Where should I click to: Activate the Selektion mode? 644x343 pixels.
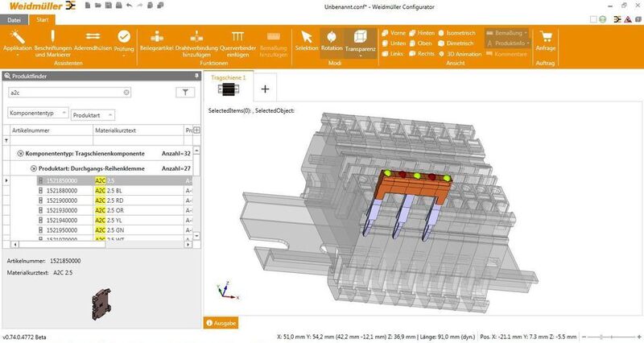click(307, 41)
